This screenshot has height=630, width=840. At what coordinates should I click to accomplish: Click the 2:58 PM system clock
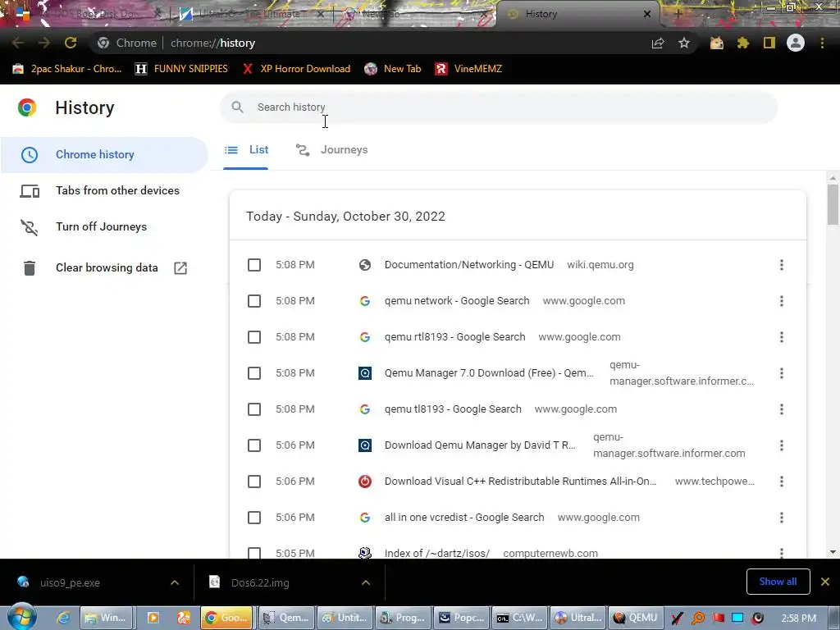(x=798, y=619)
